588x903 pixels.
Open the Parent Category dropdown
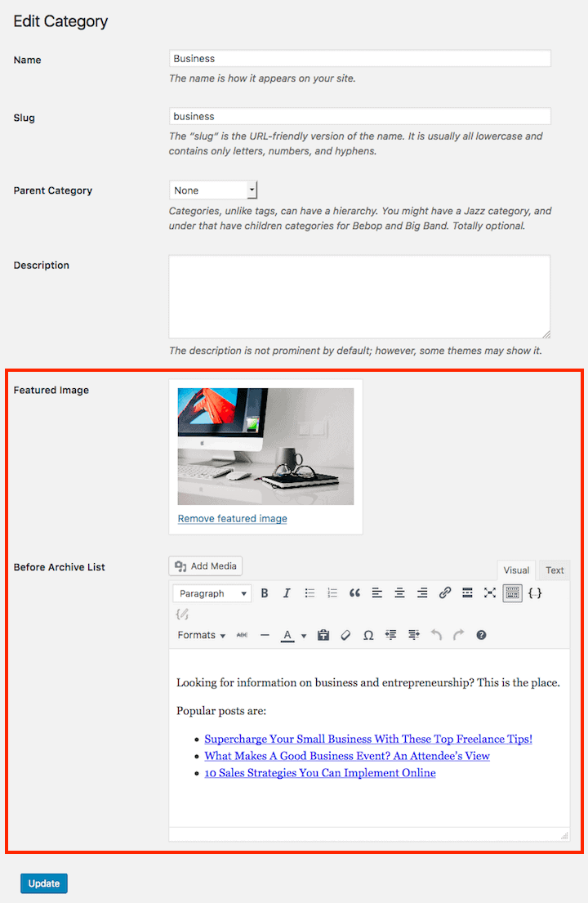213,190
